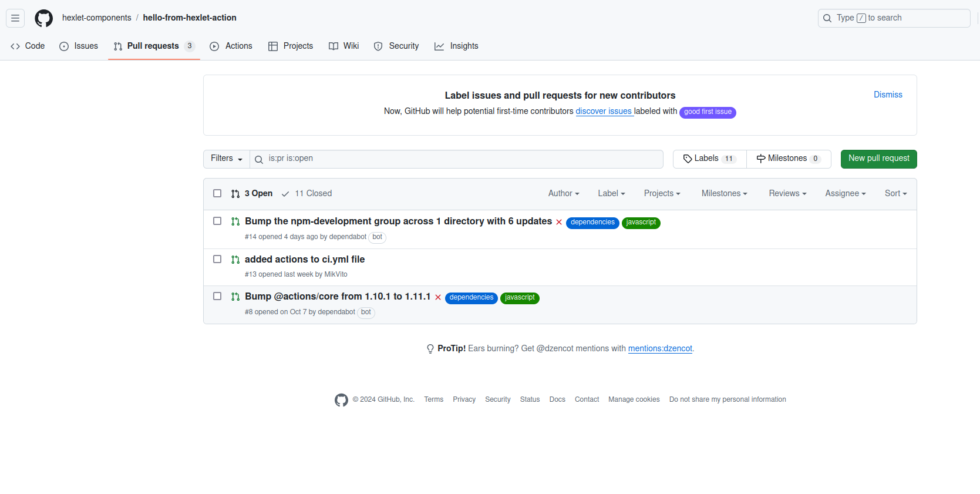This screenshot has height=494, width=980.
Task: Switch to the Code tab
Action: click(x=28, y=46)
